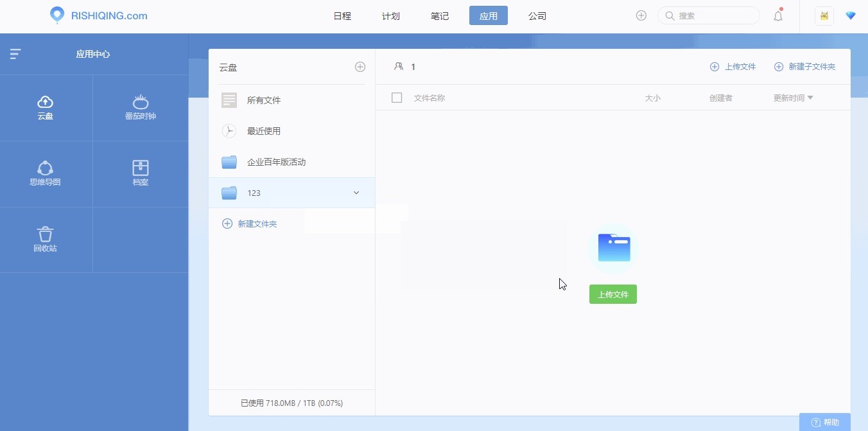Click the green 上传文件 button

(x=613, y=294)
